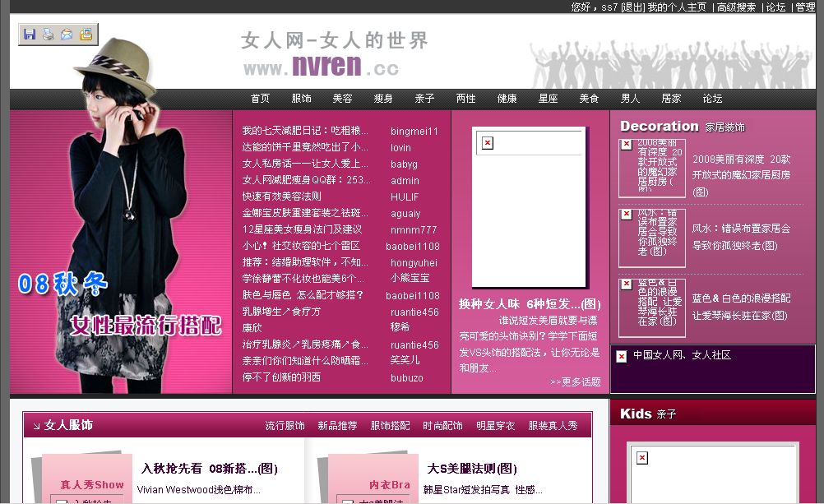Go to the 居家 section
824x504 pixels.
(671, 99)
